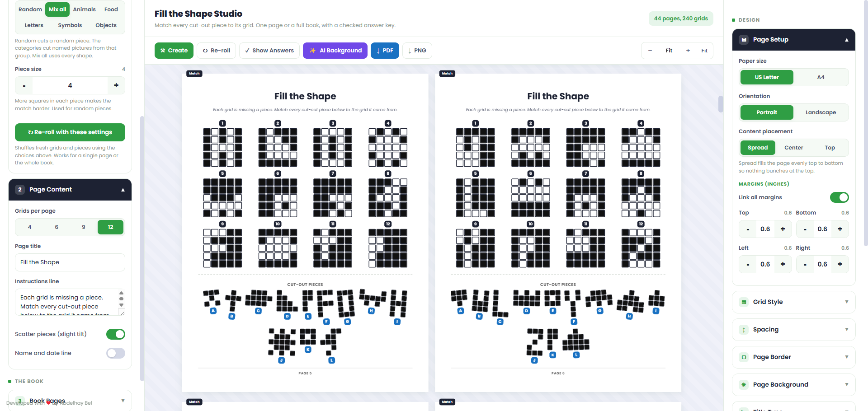Image resolution: width=868 pixels, height=411 pixels.
Task: Zoom in with the plus icon
Action: click(x=688, y=51)
